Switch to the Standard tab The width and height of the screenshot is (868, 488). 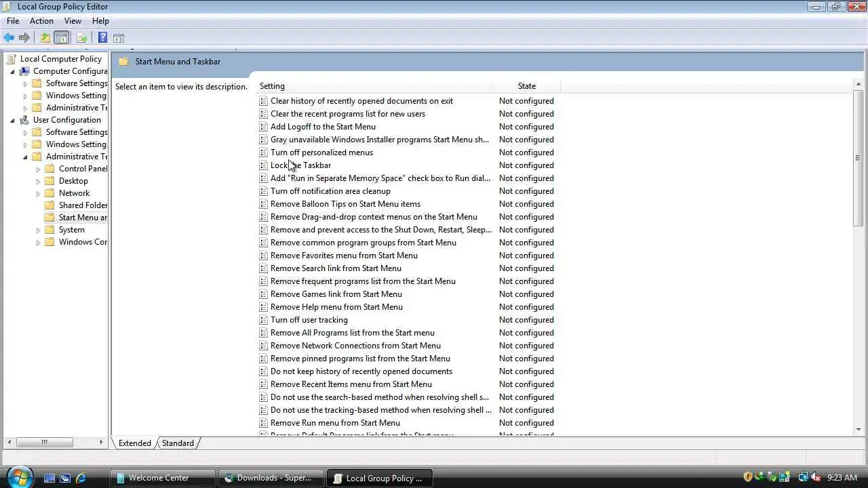pos(178,443)
